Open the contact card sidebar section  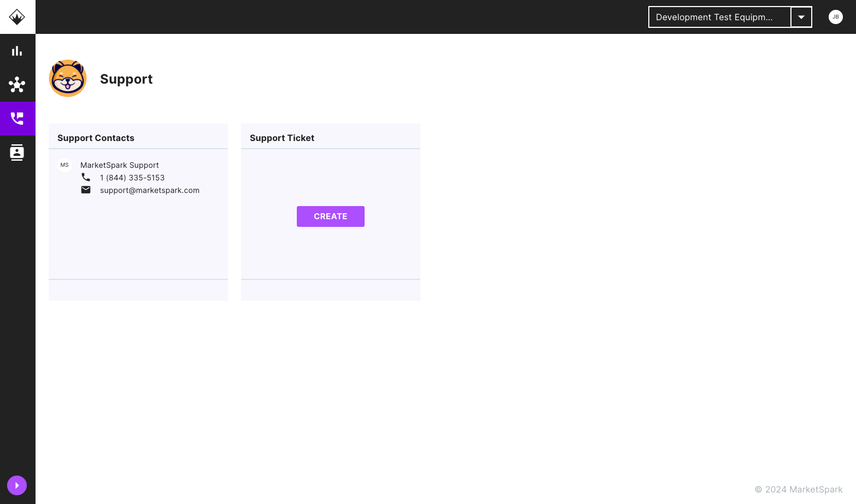tap(17, 153)
